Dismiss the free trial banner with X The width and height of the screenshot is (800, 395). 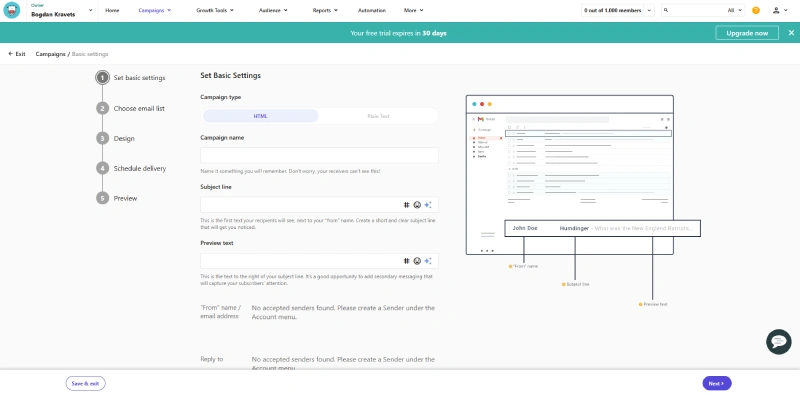pos(791,33)
